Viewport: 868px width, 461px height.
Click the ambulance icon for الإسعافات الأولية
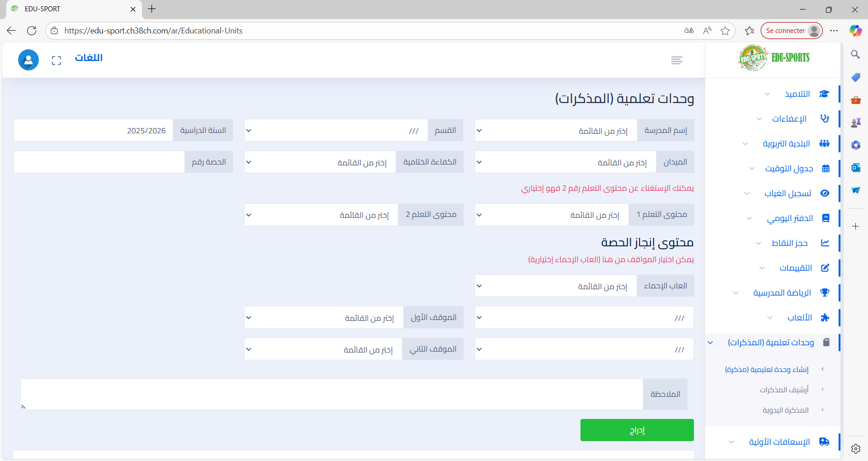pyautogui.click(x=824, y=442)
